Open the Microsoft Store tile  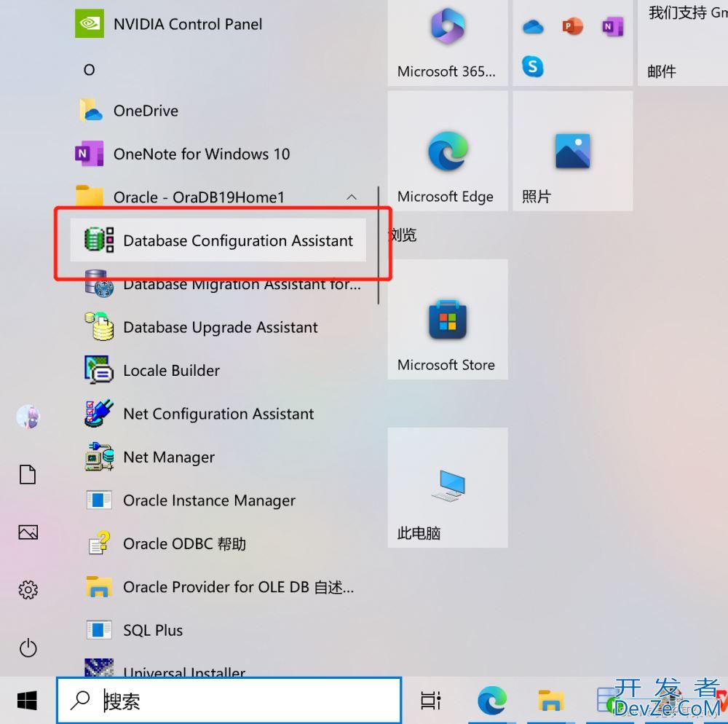click(448, 320)
